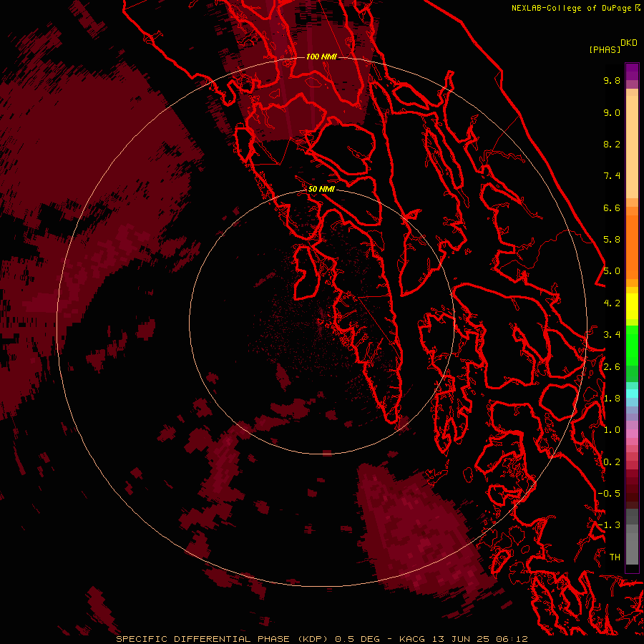This screenshot has width=644, height=644.
Task: Select the 7.4 value on the color scale
Action: pos(612,176)
